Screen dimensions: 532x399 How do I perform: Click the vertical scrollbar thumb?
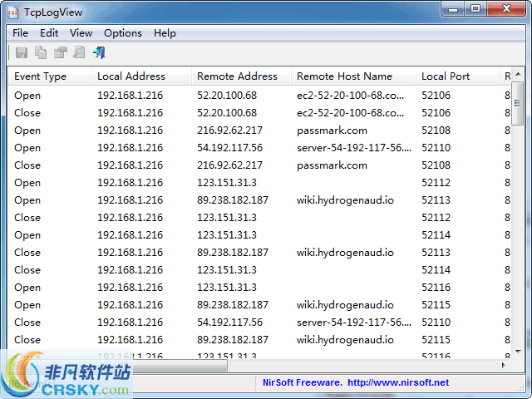pyautogui.click(x=518, y=103)
